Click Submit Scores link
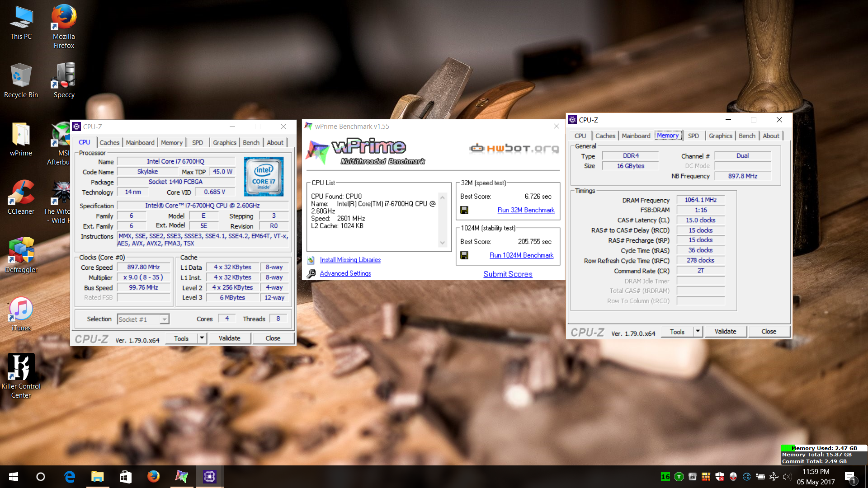Image resolution: width=868 pixels, height=488 pixels. pos(508,274)
